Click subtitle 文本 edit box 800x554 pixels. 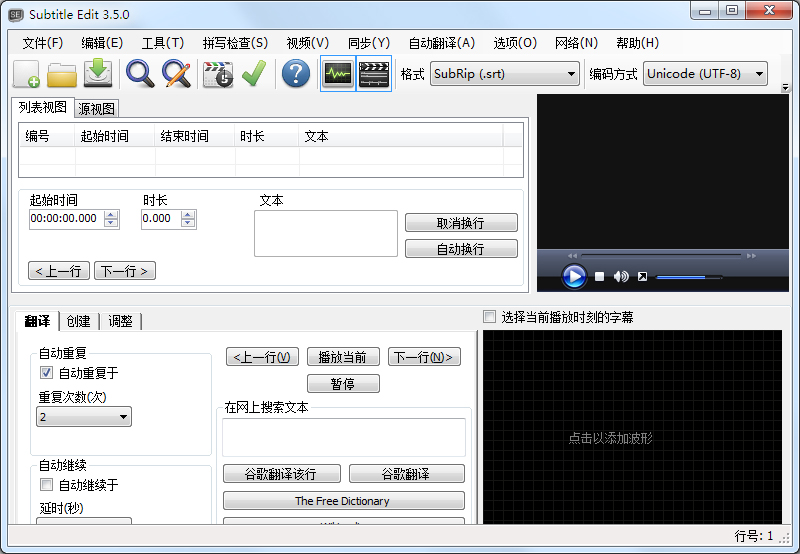(326, 234)
